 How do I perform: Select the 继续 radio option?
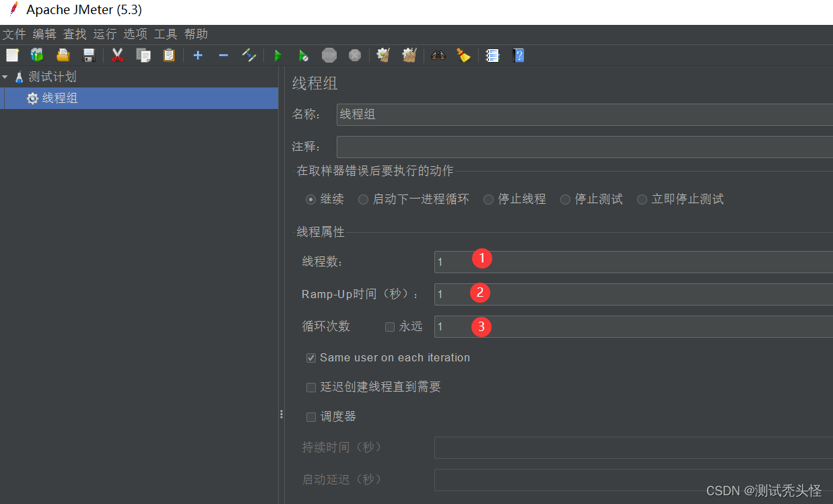pyautogui.click(x=310, y=199)
